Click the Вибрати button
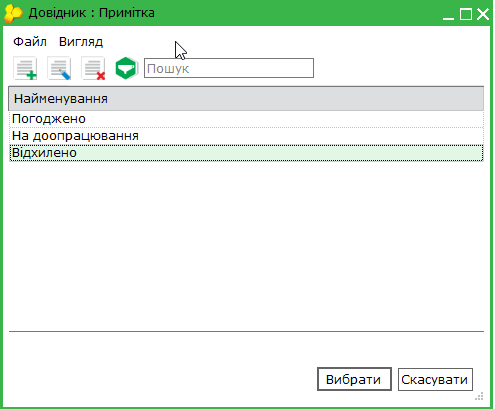The width and height of the screenshot is (495, 409). [x=354, y=379]
